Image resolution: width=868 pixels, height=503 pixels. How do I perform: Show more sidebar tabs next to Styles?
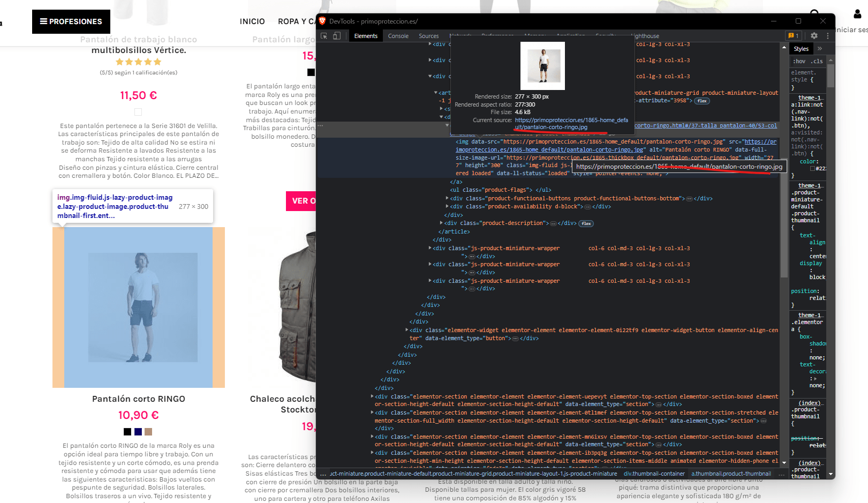coord(820,48)
